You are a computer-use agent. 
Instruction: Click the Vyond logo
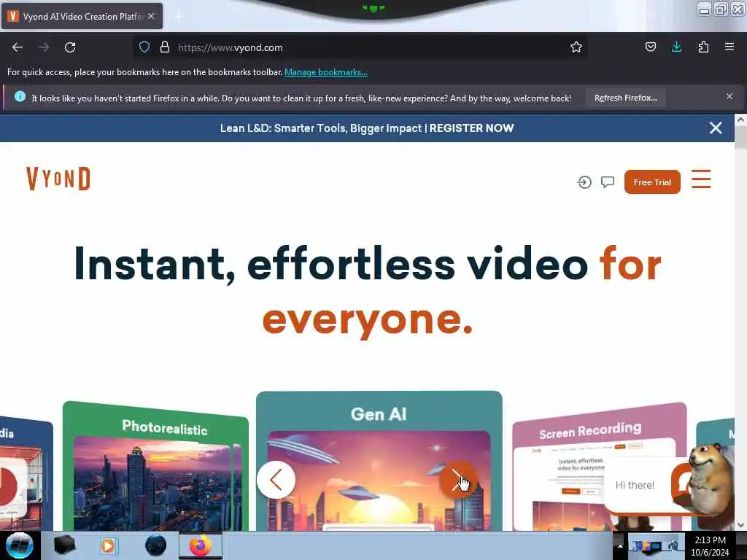coord(58,179)
